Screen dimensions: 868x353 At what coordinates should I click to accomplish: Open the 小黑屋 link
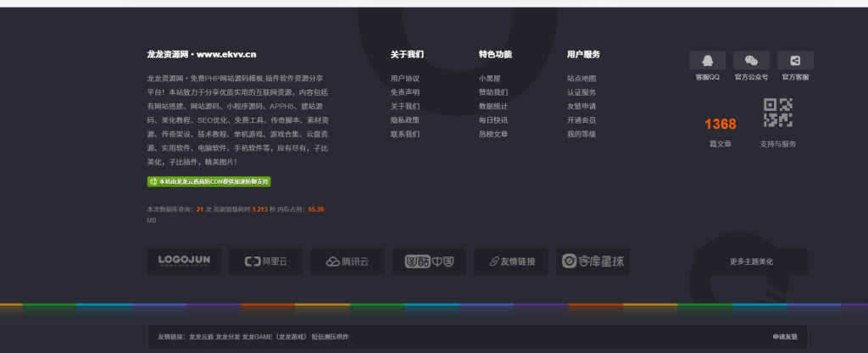[x=490, y=79]
